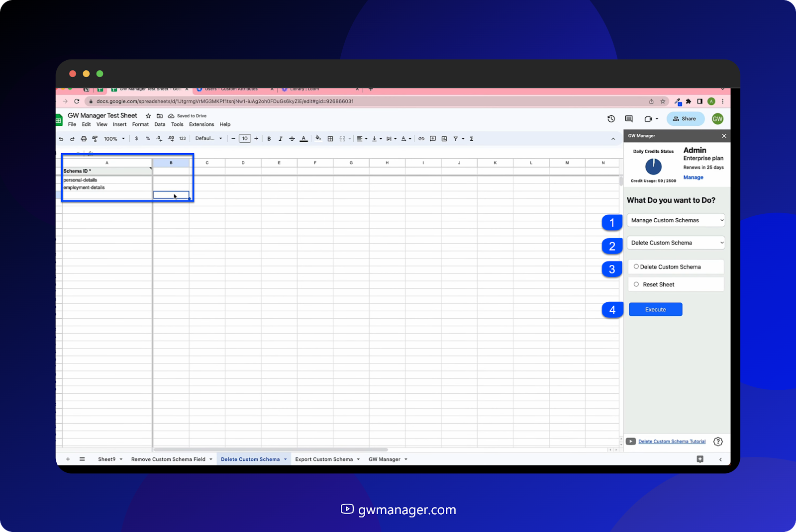
Task: Toggle italic formatting
Action: point(281,139)
